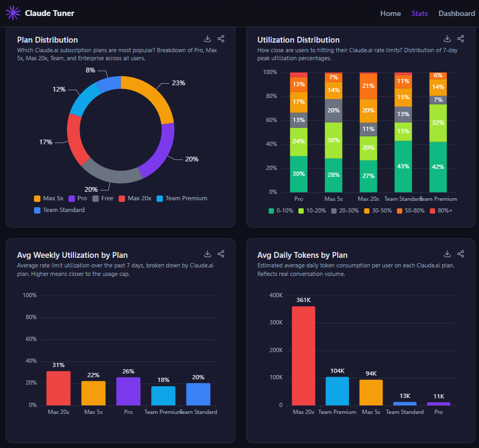Download the Avg Weekly Utilization chart

click(x=207, y=254)
